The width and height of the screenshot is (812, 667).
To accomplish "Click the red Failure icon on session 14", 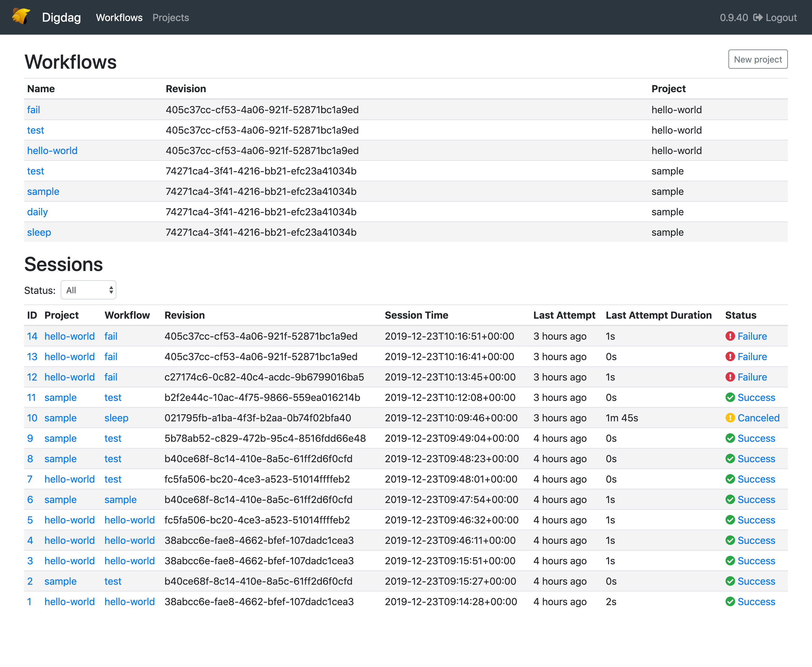I will (x=731, y=336).
